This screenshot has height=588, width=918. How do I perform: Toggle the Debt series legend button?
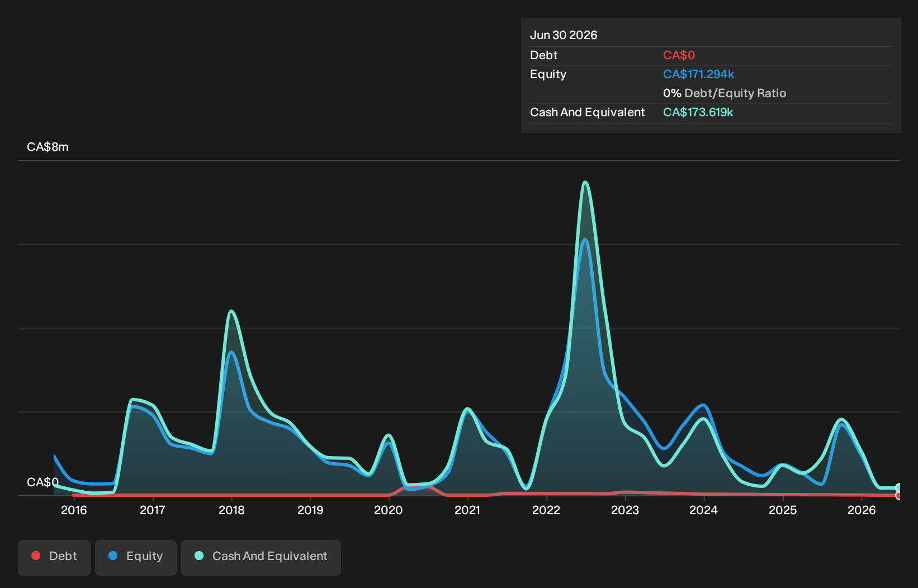point(54,557)
